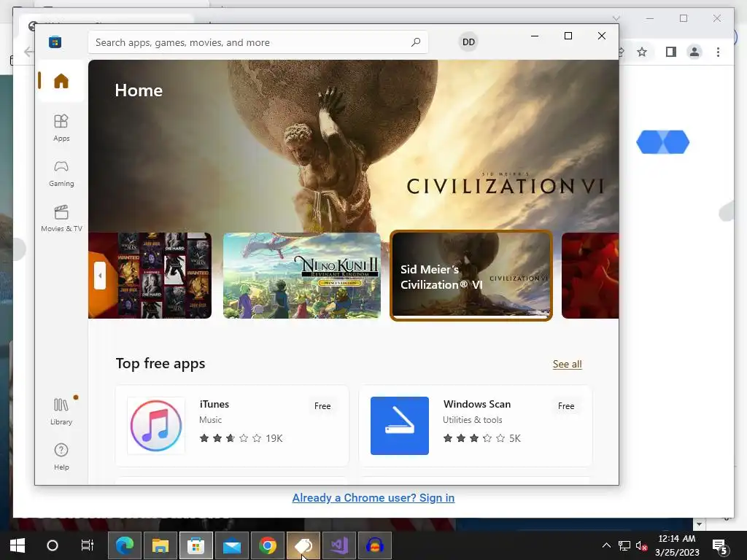Switch to Microsoft Store taskbar icon
747x560 pixels.
tap(196, 545)
